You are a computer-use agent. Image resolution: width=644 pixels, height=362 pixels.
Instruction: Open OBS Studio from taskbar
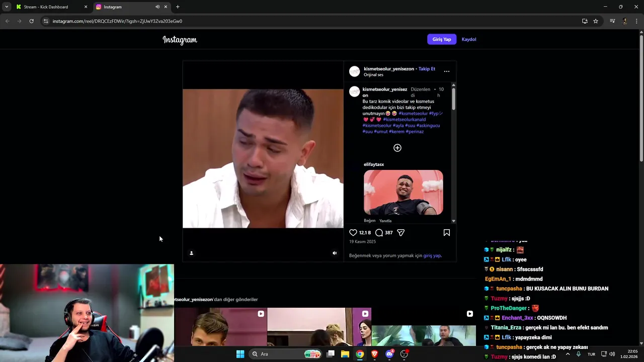(404, 354)
